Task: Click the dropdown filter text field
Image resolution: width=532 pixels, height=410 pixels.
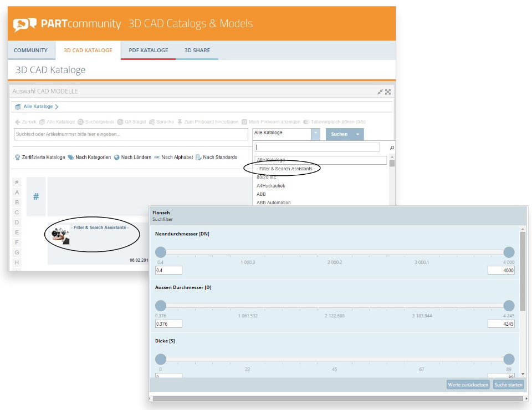Action: point(317,147)
